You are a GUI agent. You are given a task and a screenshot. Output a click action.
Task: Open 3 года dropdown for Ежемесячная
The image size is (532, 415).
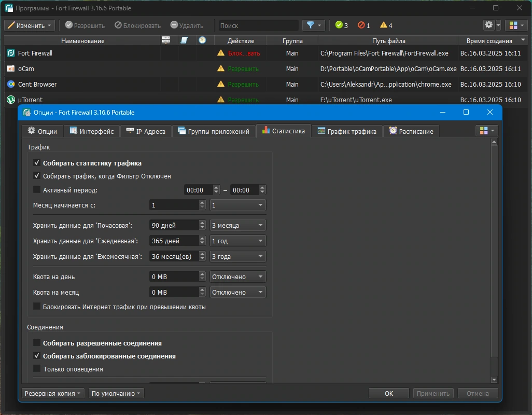[238, 257]
